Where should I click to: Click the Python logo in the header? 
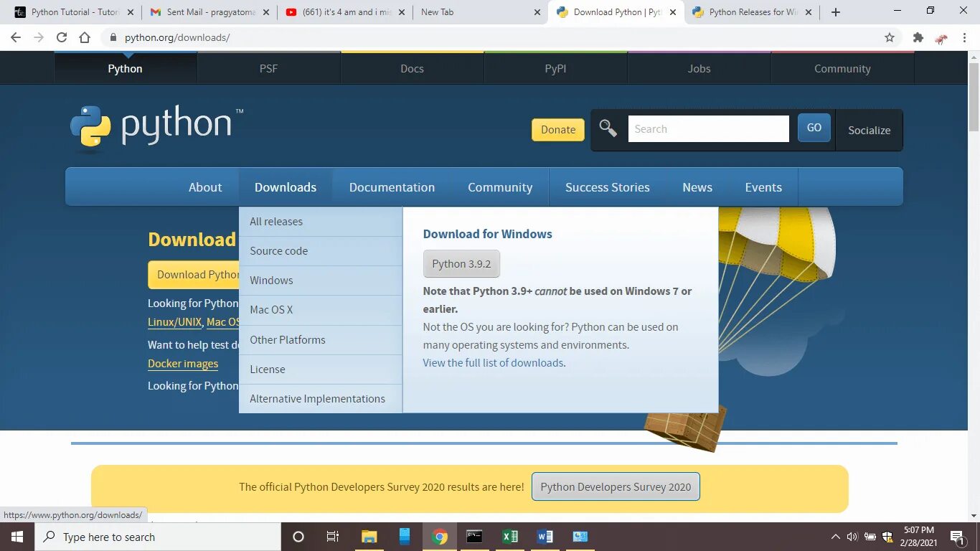(157, 129)
